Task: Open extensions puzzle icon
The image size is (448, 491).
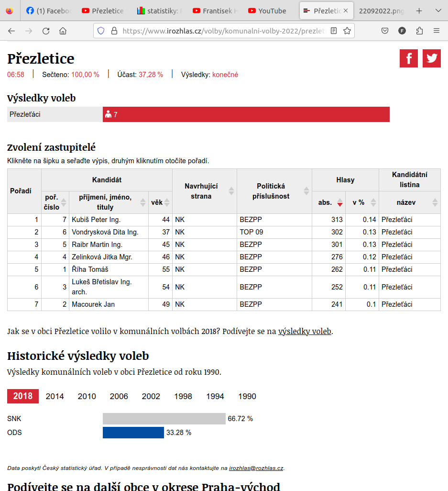Action: [x=419, y=31]
